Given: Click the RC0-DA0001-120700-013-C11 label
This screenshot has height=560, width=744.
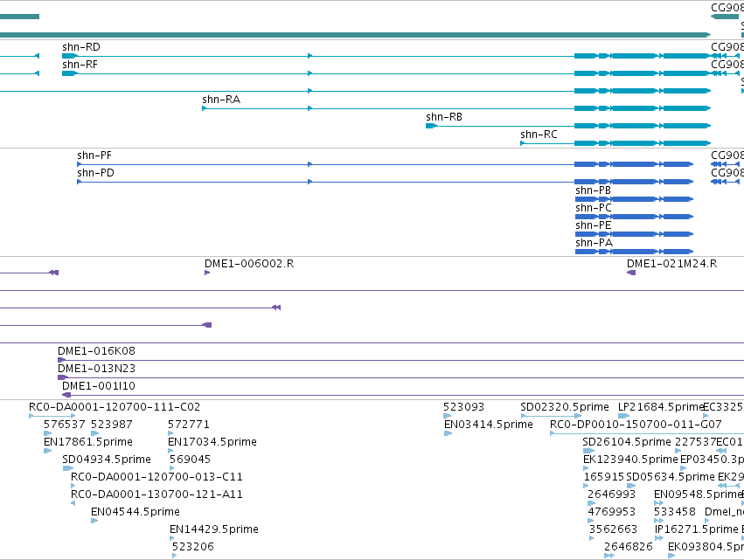Looking at the screenshot, I should 156,477.
